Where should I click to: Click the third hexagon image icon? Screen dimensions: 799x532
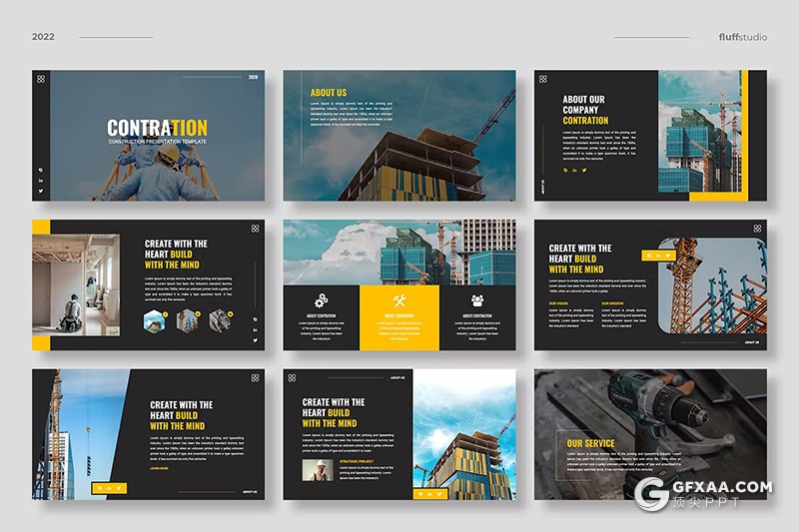pyautogui.click(x=218, y=319)
